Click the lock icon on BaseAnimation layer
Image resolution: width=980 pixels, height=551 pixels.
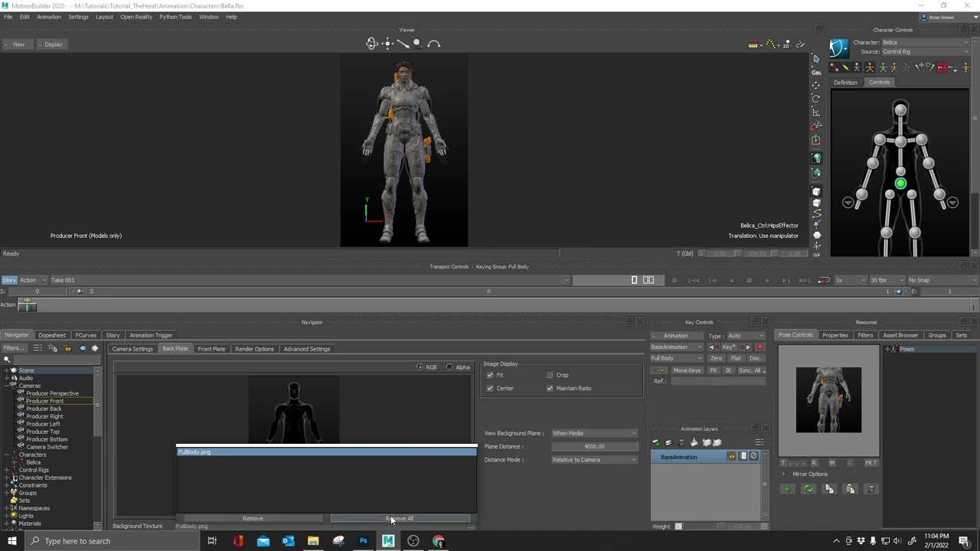tap(732, 457)
